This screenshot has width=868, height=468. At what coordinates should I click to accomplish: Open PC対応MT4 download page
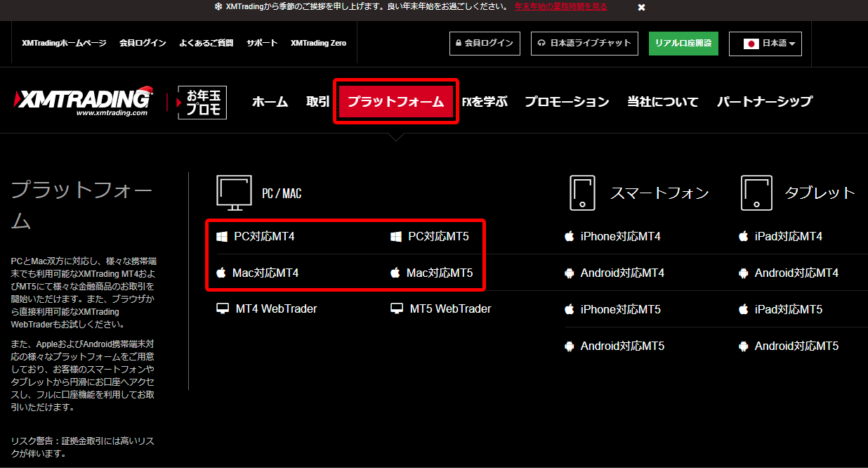(x=264, y=236)
